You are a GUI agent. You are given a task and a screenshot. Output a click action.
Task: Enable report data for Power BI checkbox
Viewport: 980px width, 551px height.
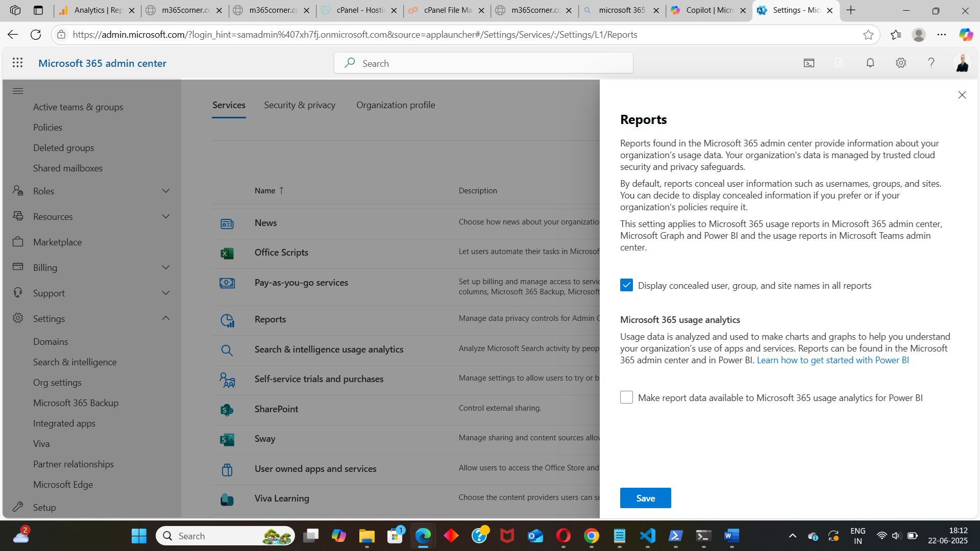click(626, 397)
